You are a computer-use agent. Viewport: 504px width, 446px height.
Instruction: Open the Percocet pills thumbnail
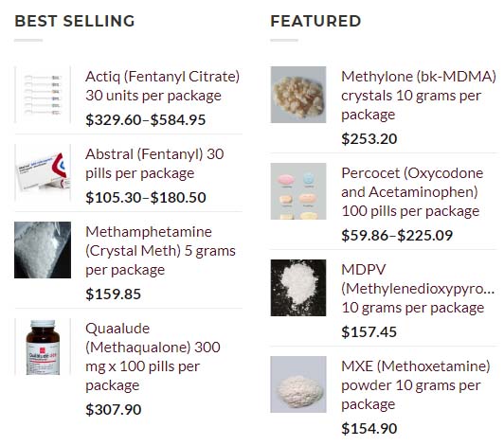298,191
